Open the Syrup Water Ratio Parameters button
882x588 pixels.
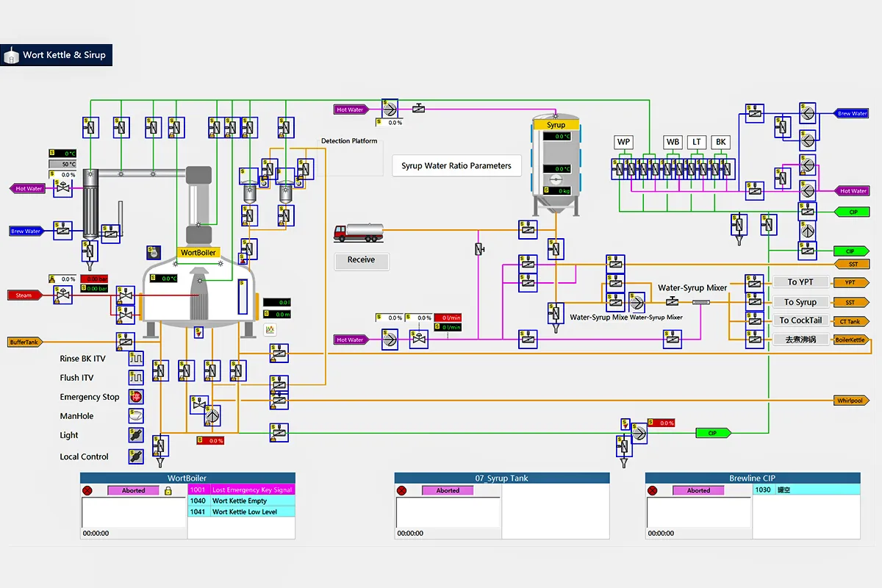tap(456, 166)
